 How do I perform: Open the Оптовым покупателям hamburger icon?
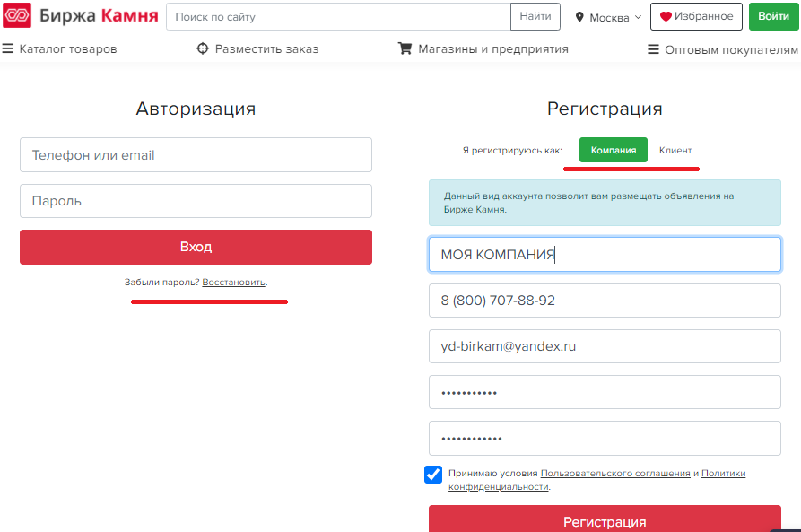coord(653,49)
